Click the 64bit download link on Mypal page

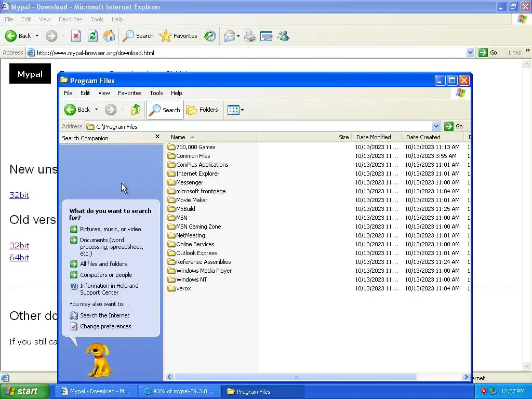click(x=19, y=257)
